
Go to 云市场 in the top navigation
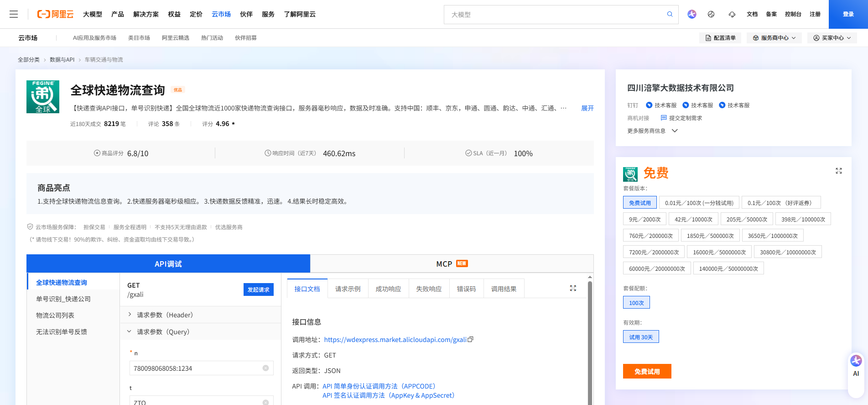tap(221, 14)
